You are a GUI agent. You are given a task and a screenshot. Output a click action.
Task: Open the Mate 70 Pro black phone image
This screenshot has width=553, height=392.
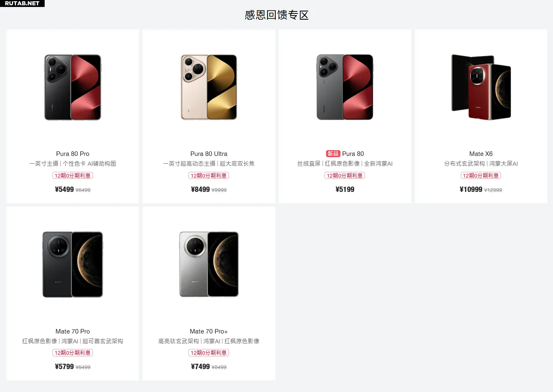(73, 264)
